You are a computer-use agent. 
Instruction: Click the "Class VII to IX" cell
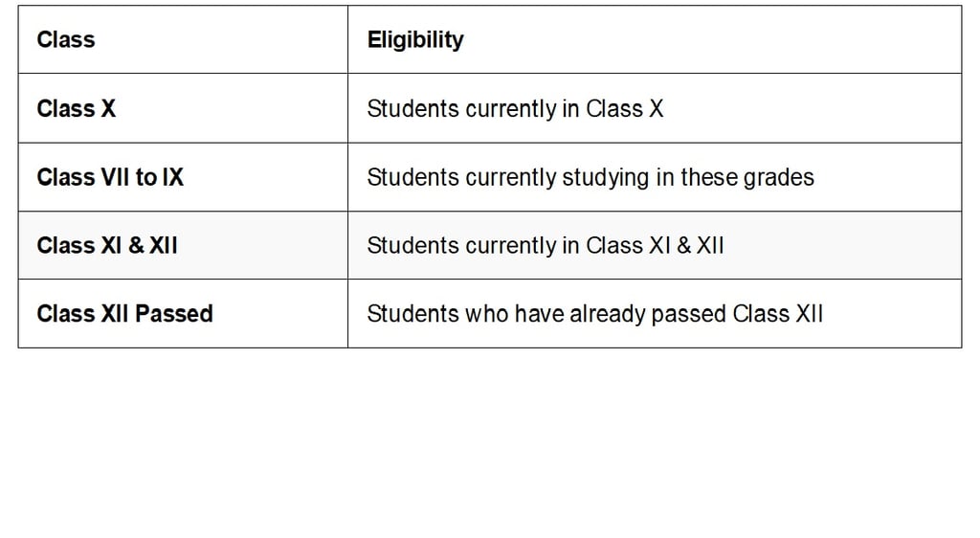(110, 178)
